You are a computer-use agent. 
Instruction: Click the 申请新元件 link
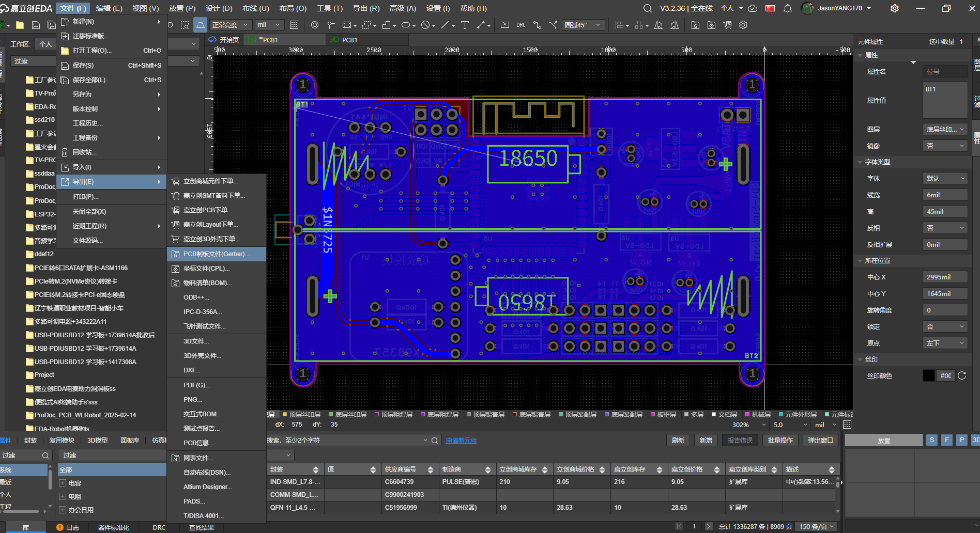[461, 441]
